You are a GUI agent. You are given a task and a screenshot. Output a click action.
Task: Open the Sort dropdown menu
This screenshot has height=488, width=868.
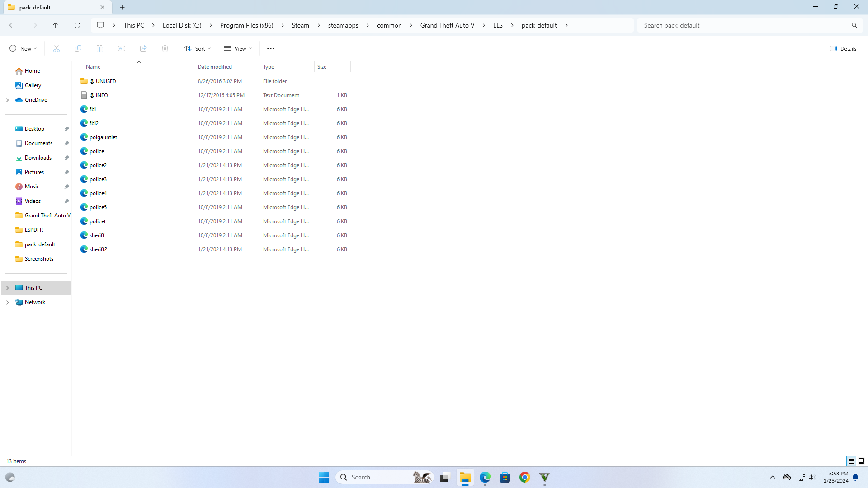198,48
